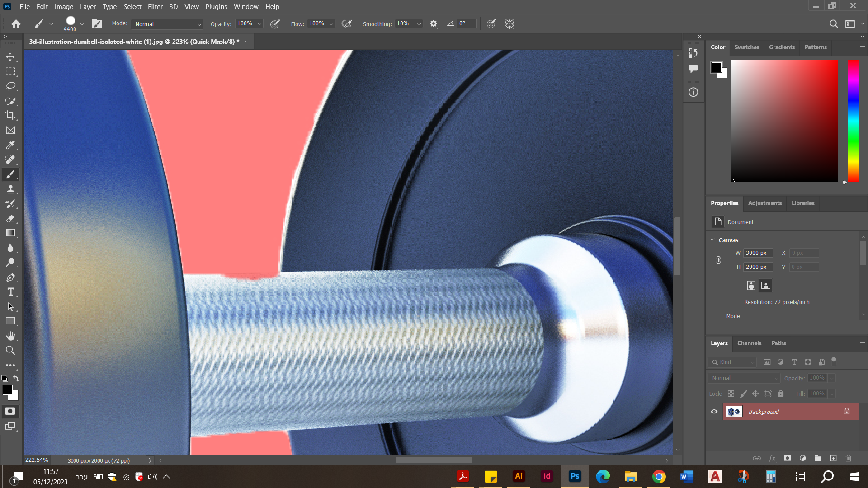Click the vertical hue slider

pos(853,121)
